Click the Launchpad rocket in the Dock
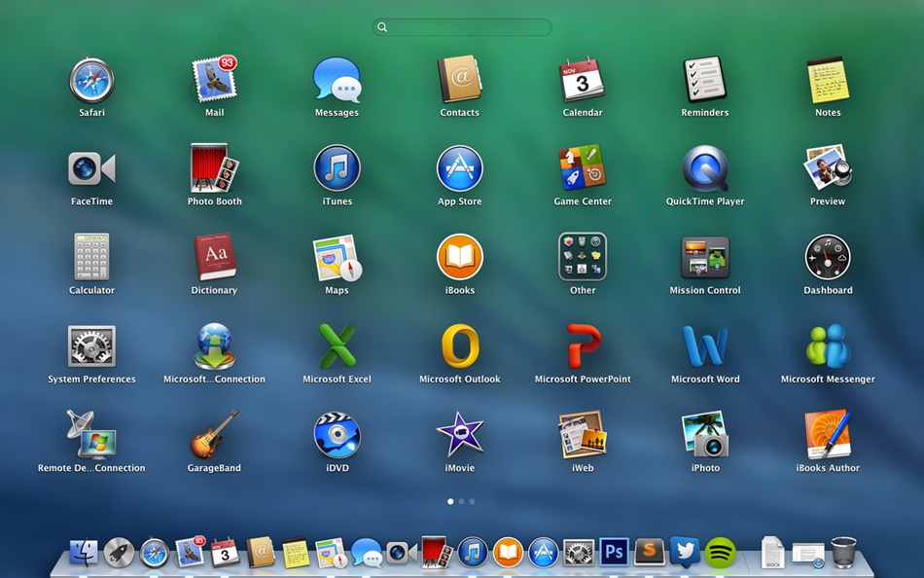Image resolution: width=924 pixels, height=578 pixels. (119, 553)
